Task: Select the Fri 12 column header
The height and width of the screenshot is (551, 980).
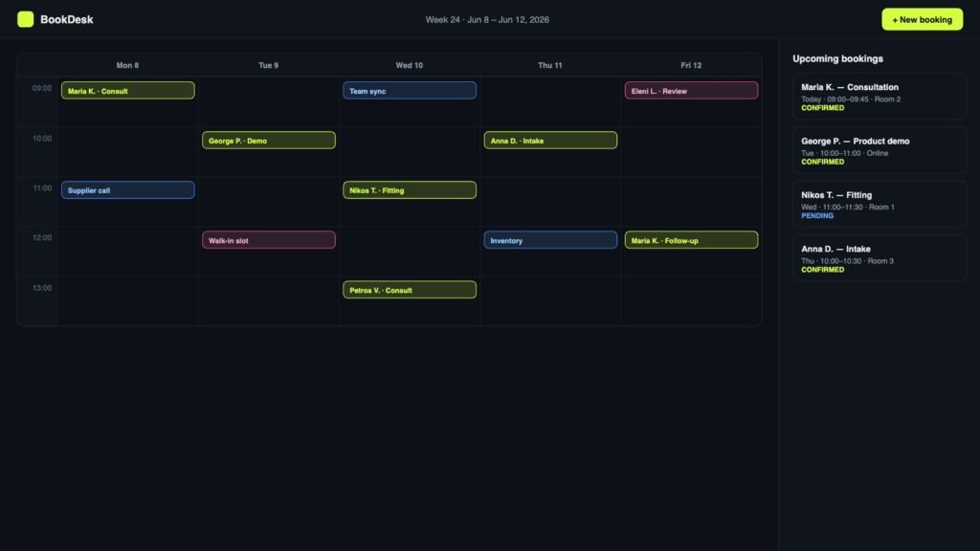Action: (x=691, y=65)
